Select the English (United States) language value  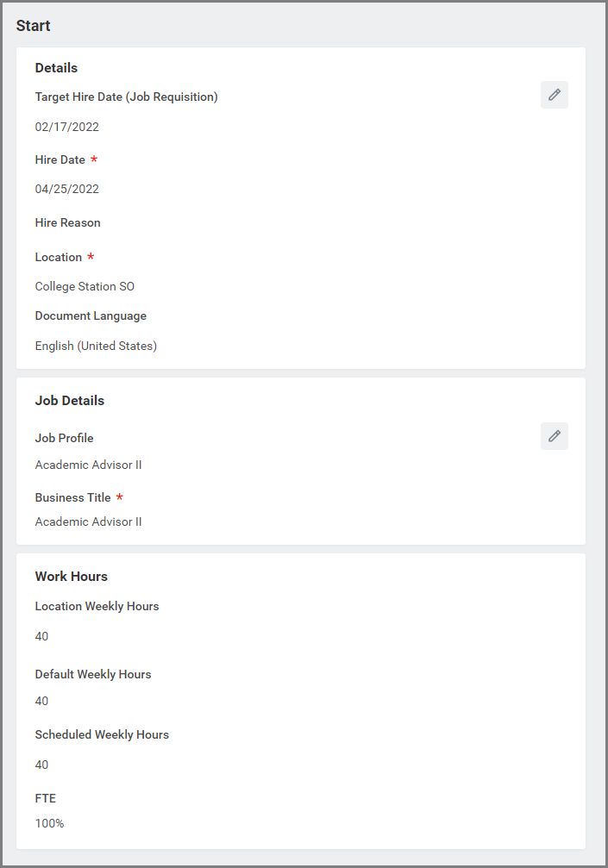pos(96,347)
